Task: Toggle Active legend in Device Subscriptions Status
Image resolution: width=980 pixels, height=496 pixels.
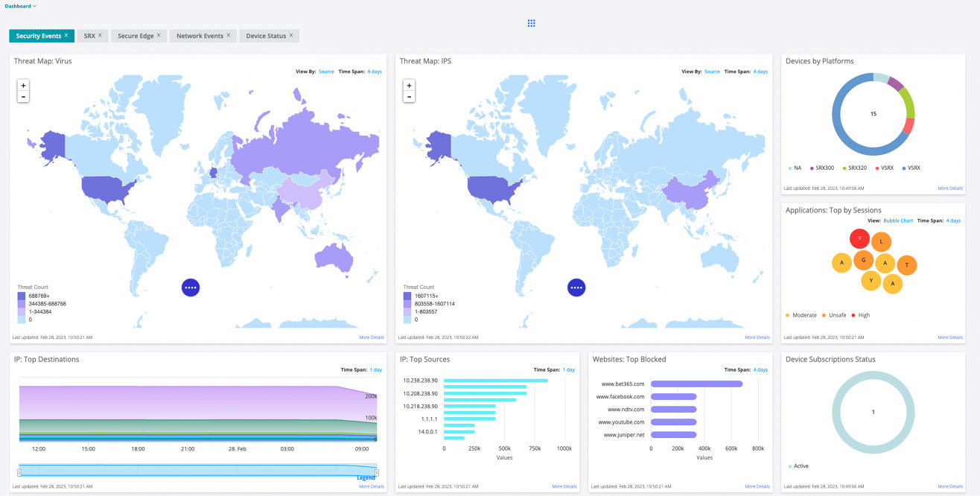Action: click(801, 466)
